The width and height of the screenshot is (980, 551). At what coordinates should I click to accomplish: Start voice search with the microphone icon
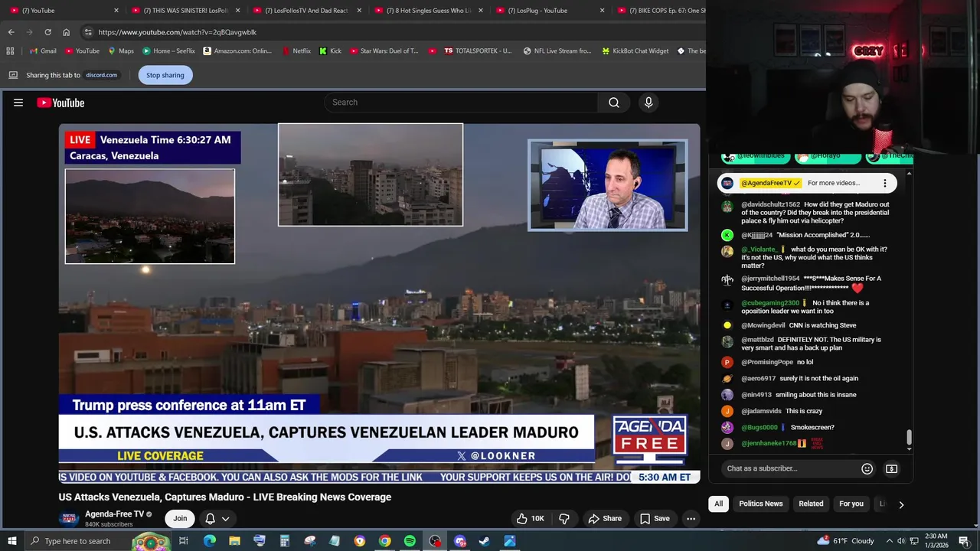click(648, 103)
